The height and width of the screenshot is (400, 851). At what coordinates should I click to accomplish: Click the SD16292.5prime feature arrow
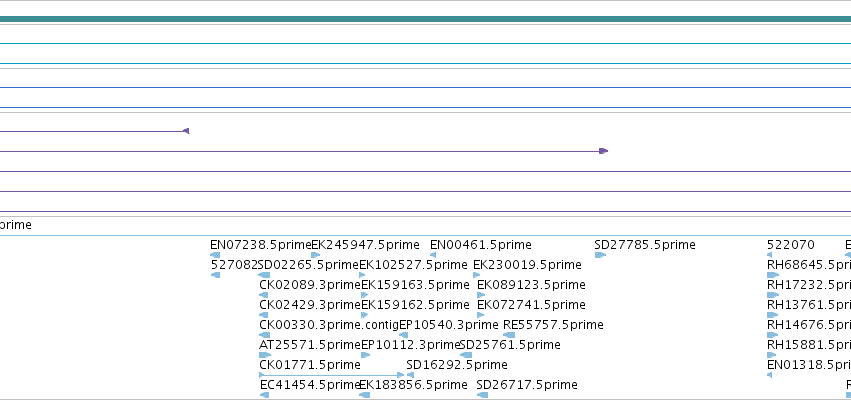(x=410, y=375)
